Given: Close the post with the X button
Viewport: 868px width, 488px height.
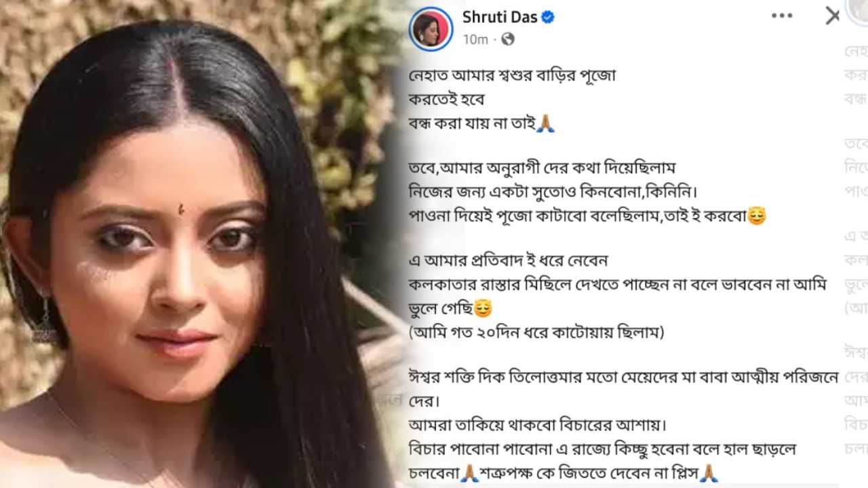Looking at the screenshot, I should (832, 16).
